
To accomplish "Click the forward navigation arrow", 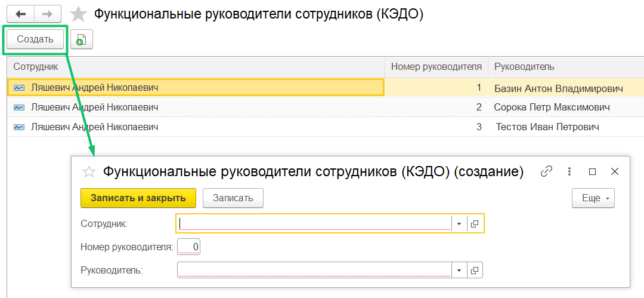I will pos(48,14).
